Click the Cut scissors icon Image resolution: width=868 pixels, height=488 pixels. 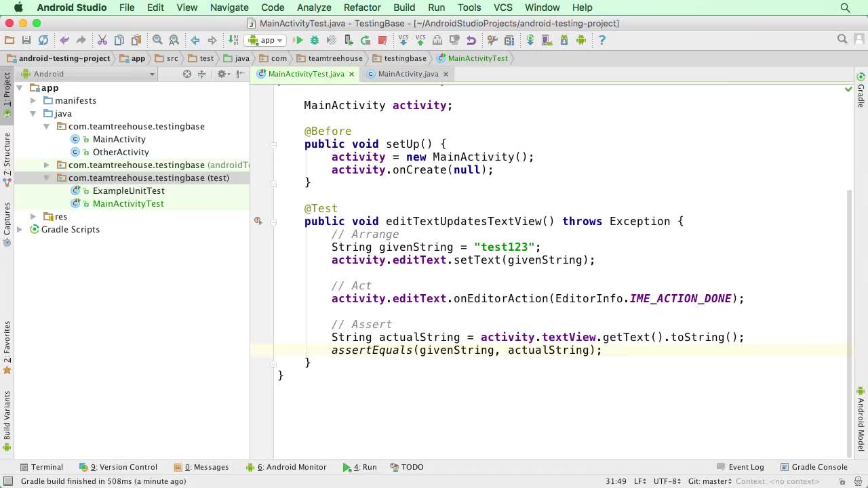tap(102, 40)
